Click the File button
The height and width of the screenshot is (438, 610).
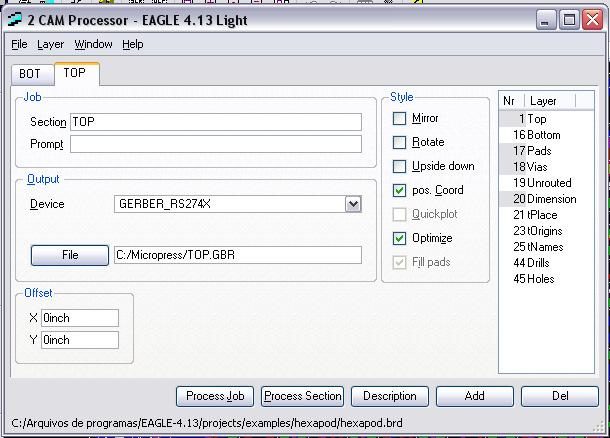click(70, 255)
